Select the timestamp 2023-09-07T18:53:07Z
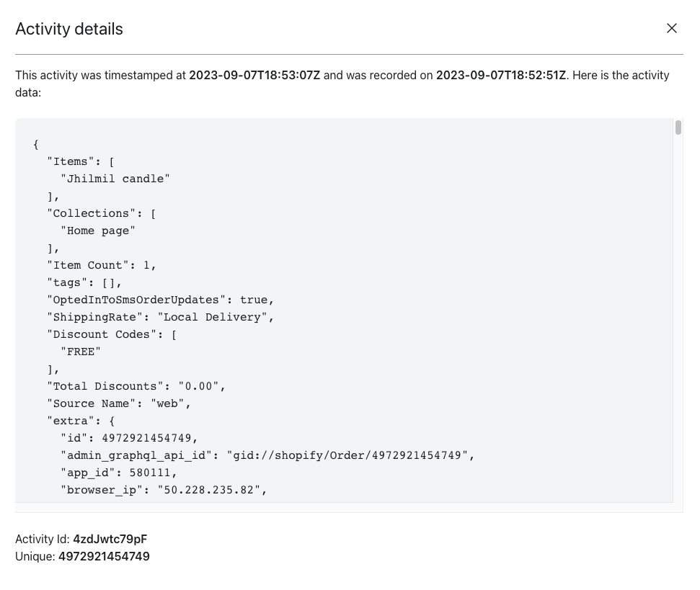700x590 pixels. [x=254, y=75]
